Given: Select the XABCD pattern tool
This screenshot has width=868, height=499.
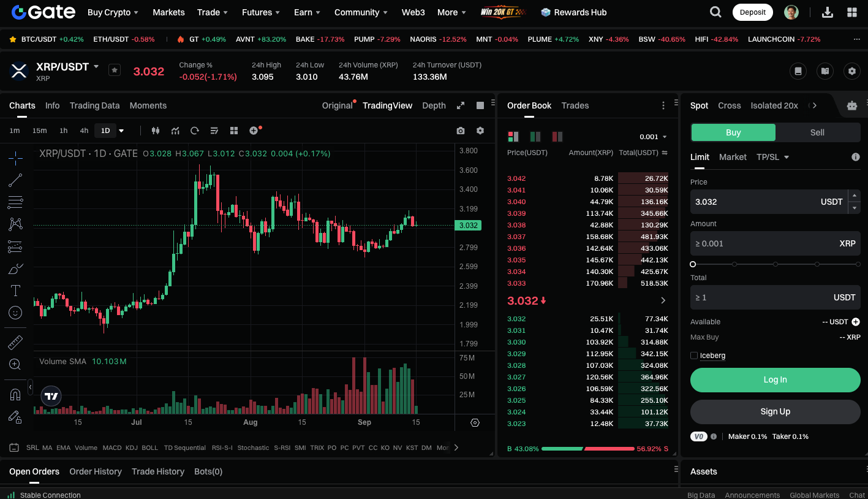Looking at the screenshot, I should tap(15, 224).
